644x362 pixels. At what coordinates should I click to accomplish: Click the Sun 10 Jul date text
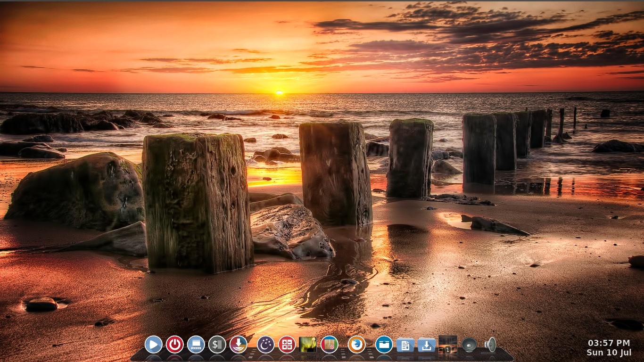609,353
